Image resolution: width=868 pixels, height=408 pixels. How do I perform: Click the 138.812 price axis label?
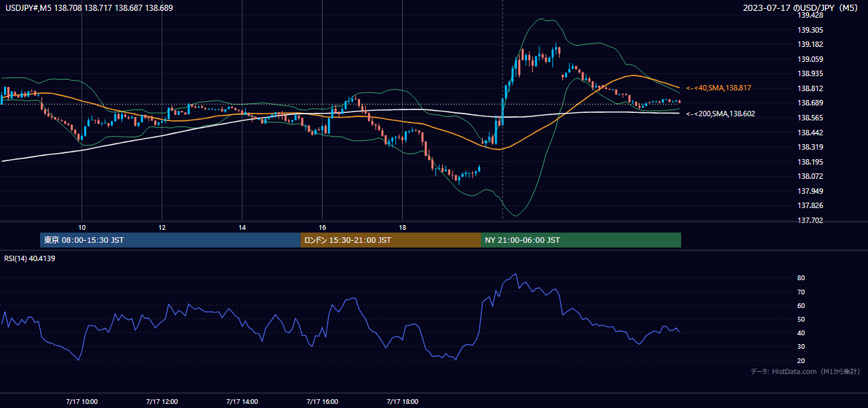(810, 88)
